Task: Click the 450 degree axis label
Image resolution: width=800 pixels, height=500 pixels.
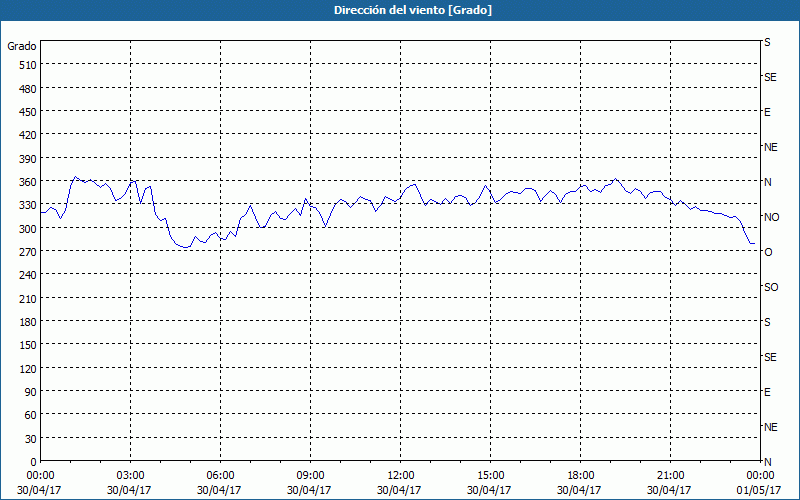Action: pos(28,112)
